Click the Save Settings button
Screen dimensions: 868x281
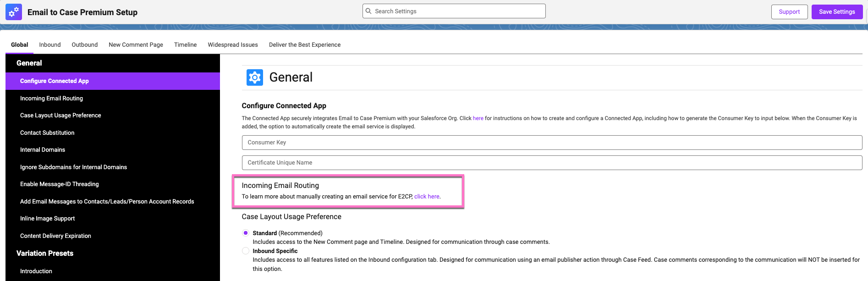[837, 12]
